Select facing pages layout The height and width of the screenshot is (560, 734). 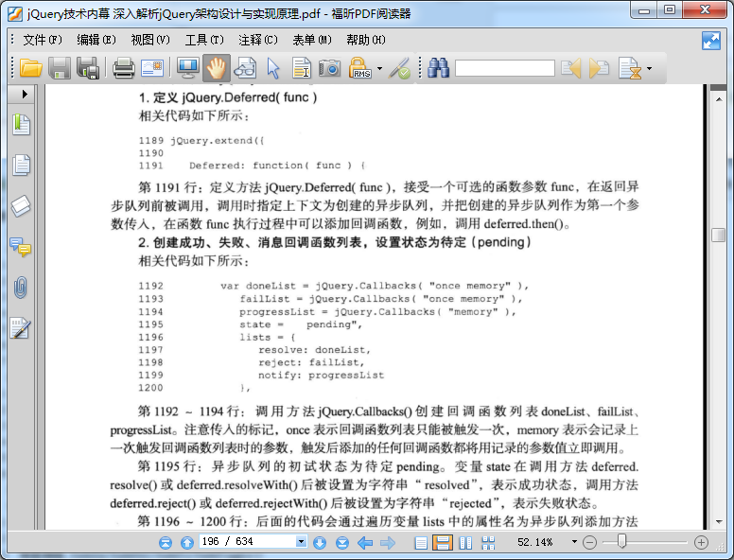[465, 543]
